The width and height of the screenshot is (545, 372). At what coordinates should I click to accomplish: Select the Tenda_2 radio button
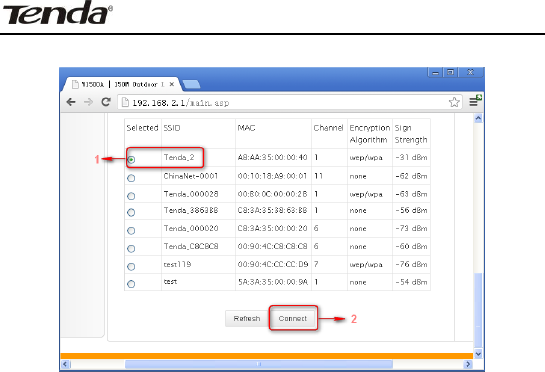131,160
